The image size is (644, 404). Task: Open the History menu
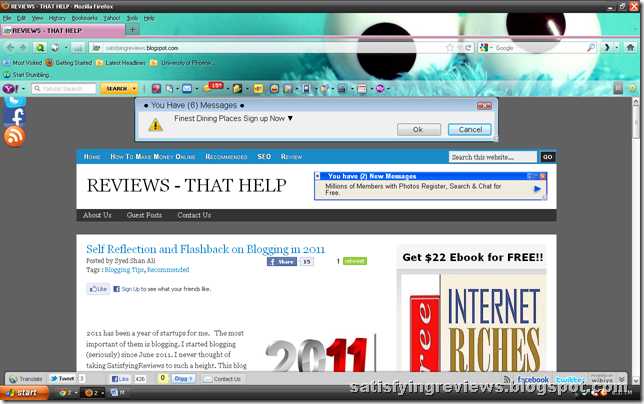pos(57,18)
